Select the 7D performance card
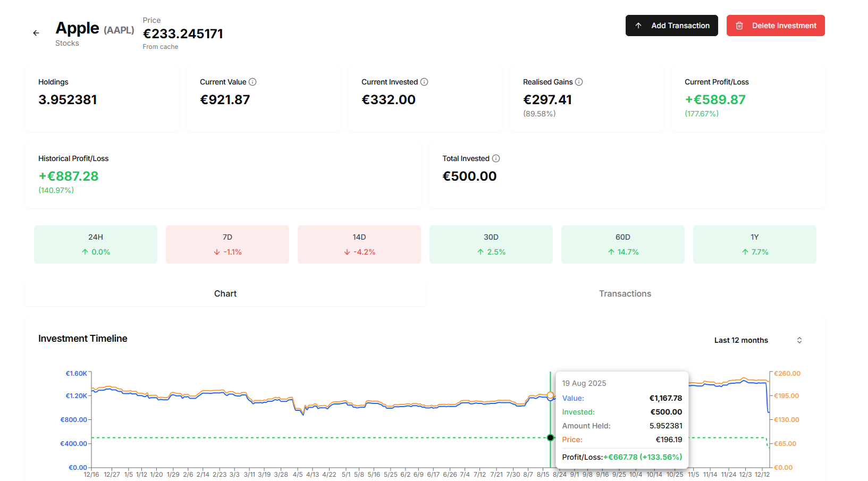Image resolution: width=868 pixels, height=481 pixels. point(227,244)
